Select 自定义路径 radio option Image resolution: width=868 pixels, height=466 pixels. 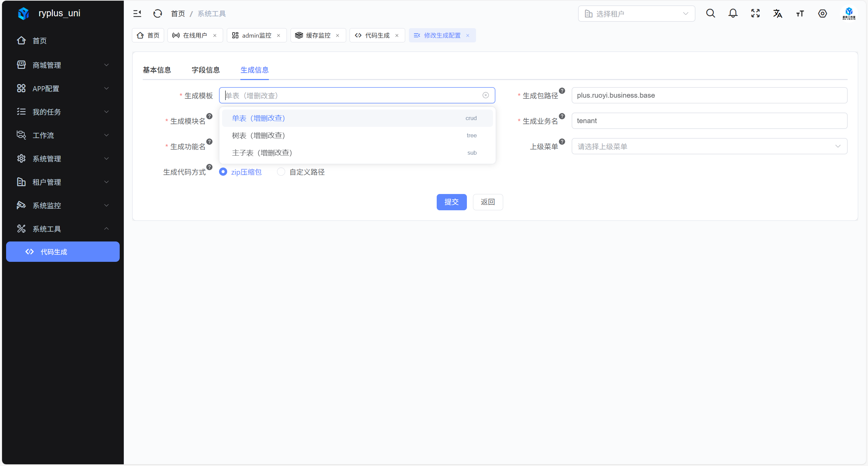(x=281, y=172)
